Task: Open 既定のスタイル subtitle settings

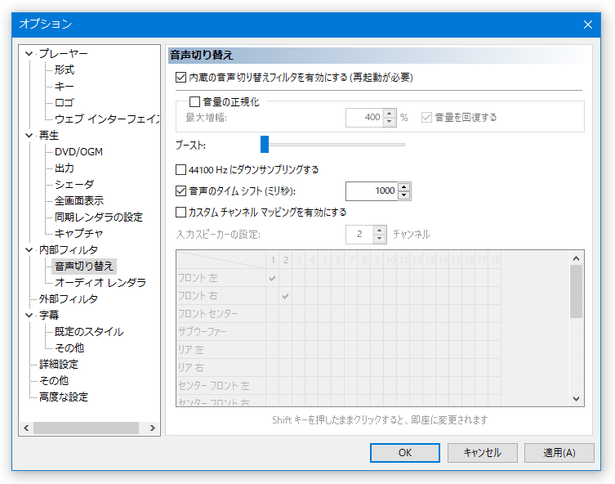Action: [89, 331]
